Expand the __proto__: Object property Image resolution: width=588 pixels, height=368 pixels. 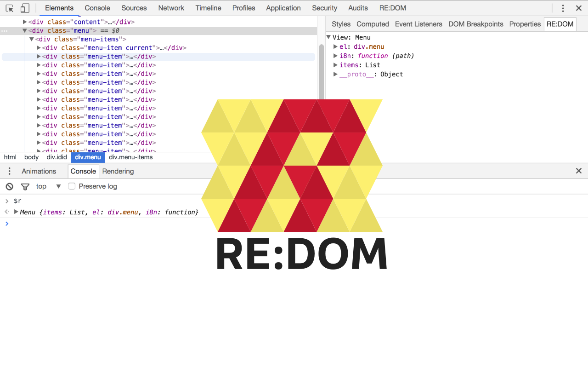[336, 74]
